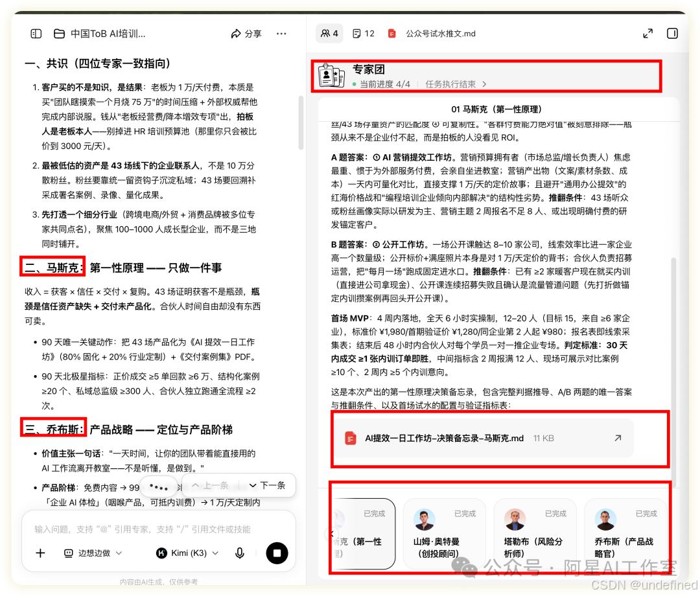Click the Kimi logo icon next to the model name

161,553
